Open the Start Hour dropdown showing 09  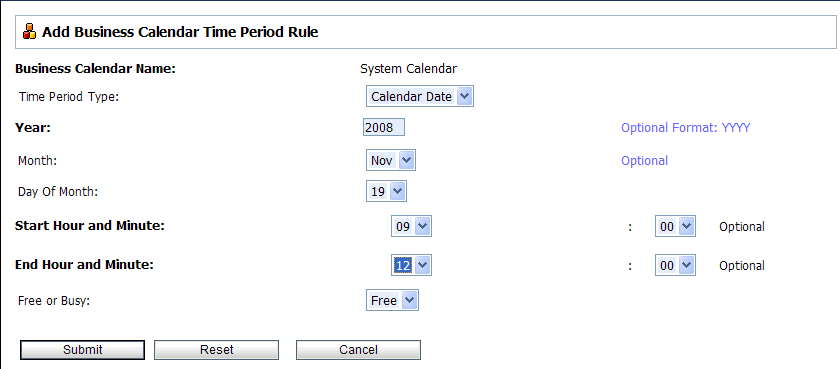pyautogui.click(x=411, y=227)
